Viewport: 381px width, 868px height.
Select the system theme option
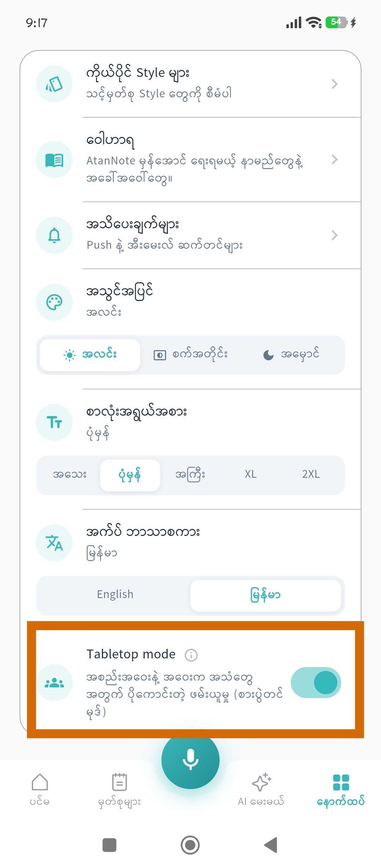tap(191, 355)
